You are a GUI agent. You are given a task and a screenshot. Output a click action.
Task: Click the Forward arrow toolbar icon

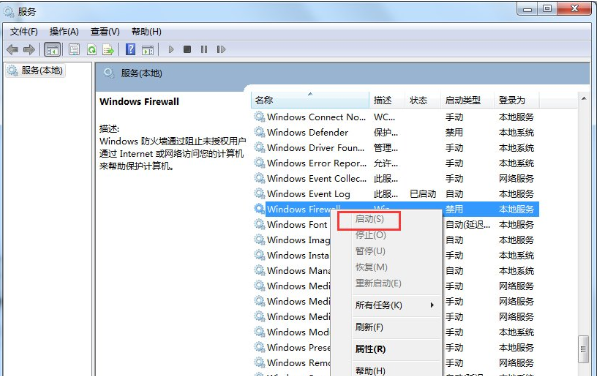pos(29,50)
